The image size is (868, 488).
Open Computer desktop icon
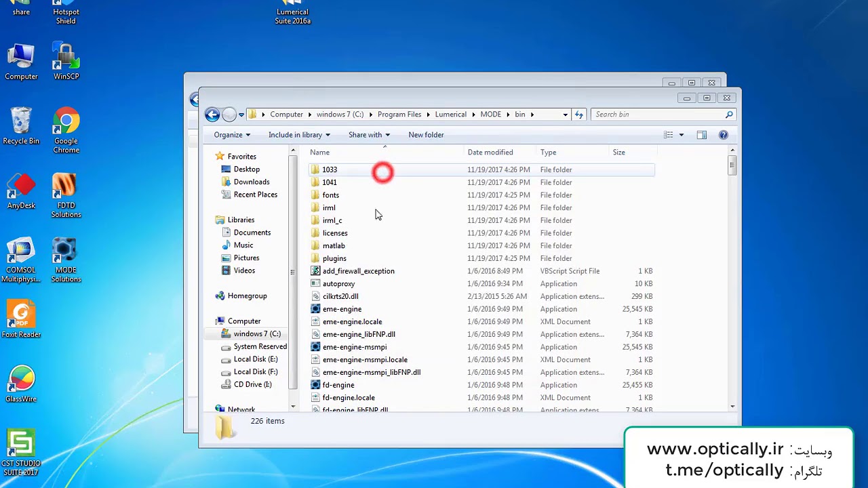21,62
